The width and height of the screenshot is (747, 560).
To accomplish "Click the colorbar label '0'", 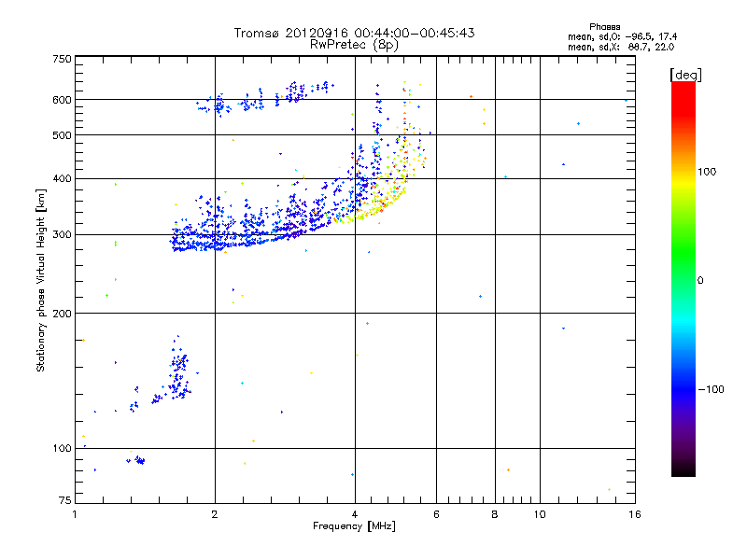I will tap(700, 281).
